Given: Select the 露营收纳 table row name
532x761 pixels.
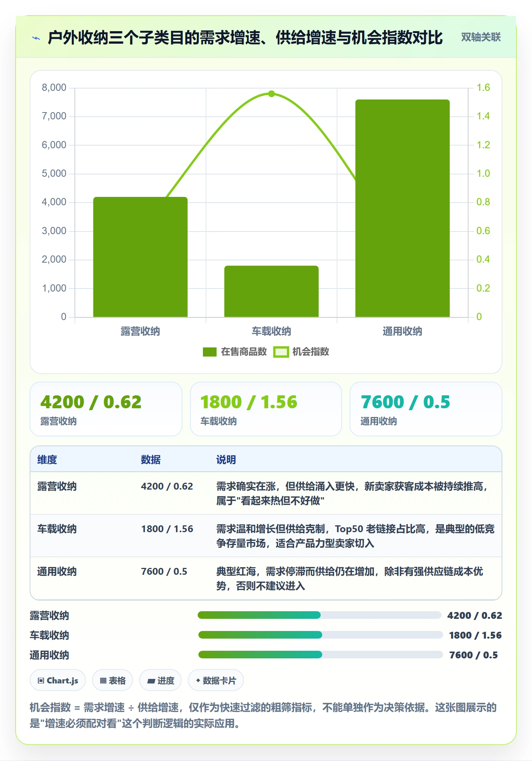Looking at the screenshot, I should [57, 486].
